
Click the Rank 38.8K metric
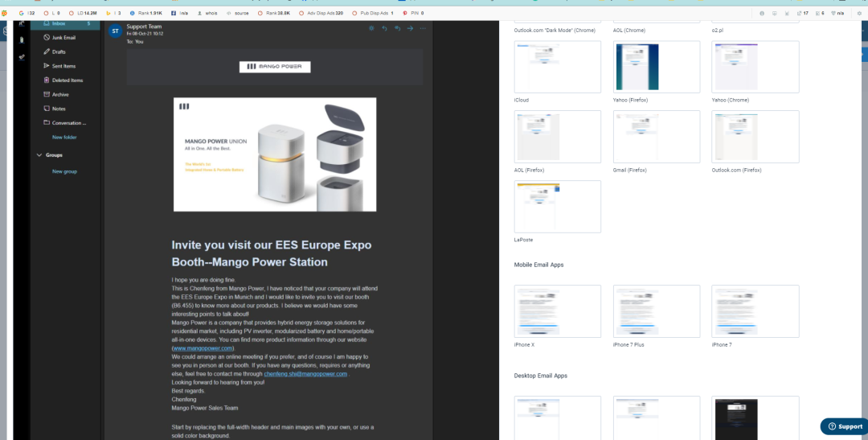pos(274,13)
